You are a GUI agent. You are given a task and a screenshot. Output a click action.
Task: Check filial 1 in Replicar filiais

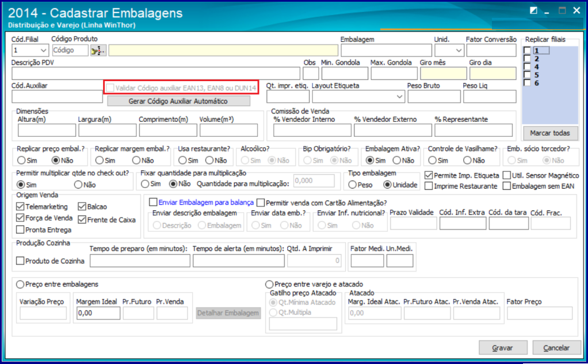(527, 50)
